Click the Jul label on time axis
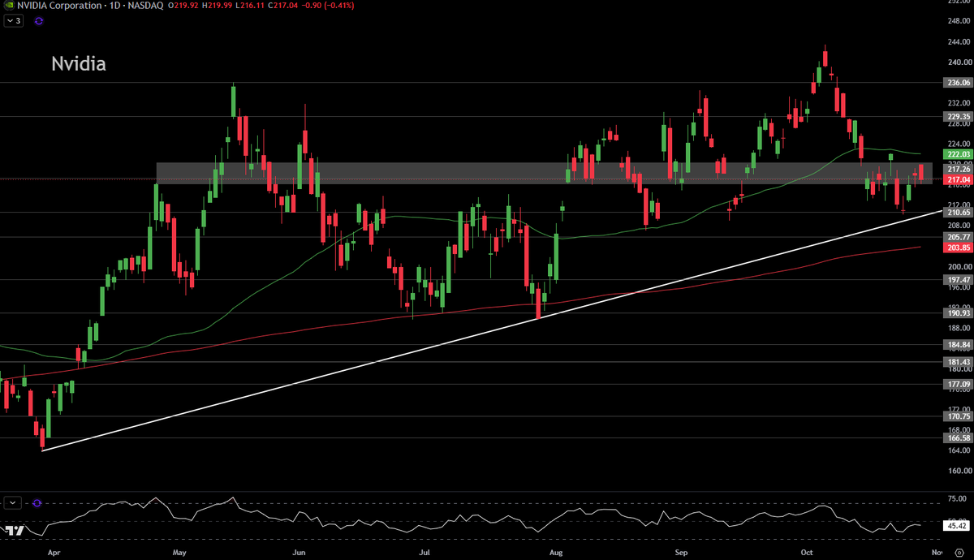The image size is (974, 560). click(x=425, y=552)
